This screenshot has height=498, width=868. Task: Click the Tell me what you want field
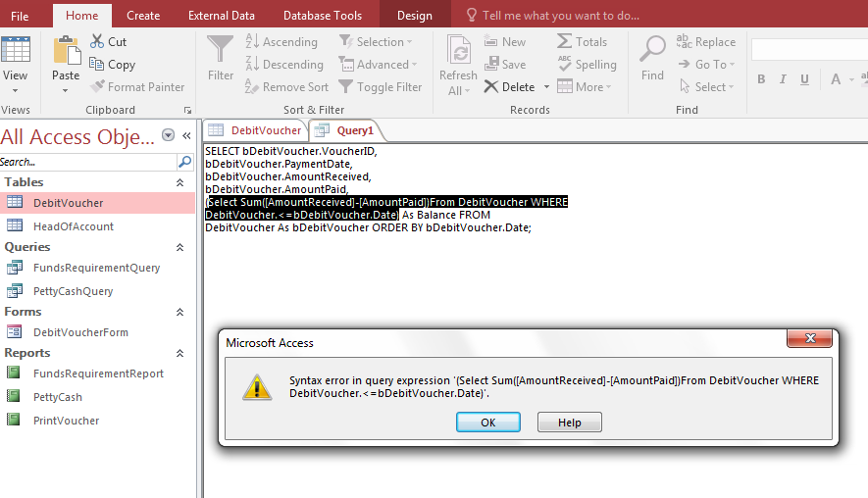coord(561,16)
